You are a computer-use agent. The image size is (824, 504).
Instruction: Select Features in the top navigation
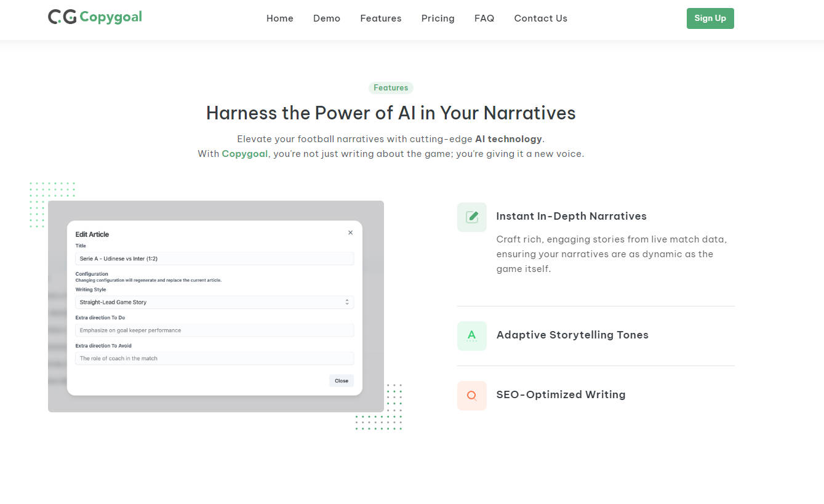(x=380, y=18)
